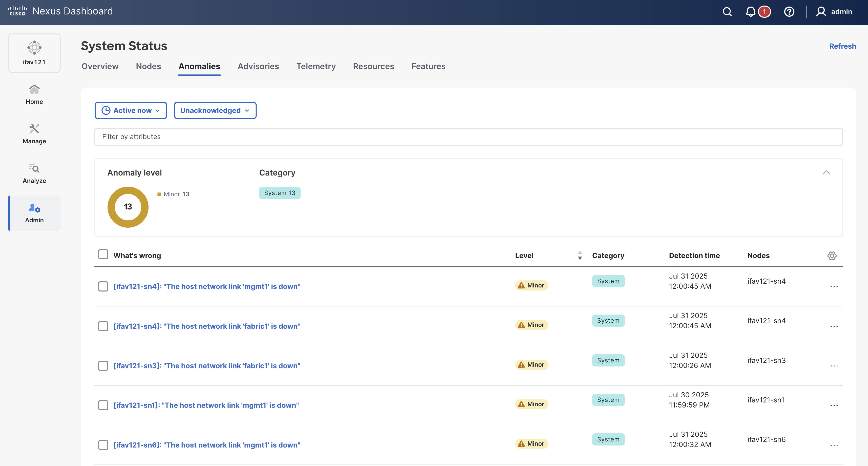The image size is (868, 466).
Task: Check the ifav121-sn3 fabric1 anomaly row
Action: 103,366
